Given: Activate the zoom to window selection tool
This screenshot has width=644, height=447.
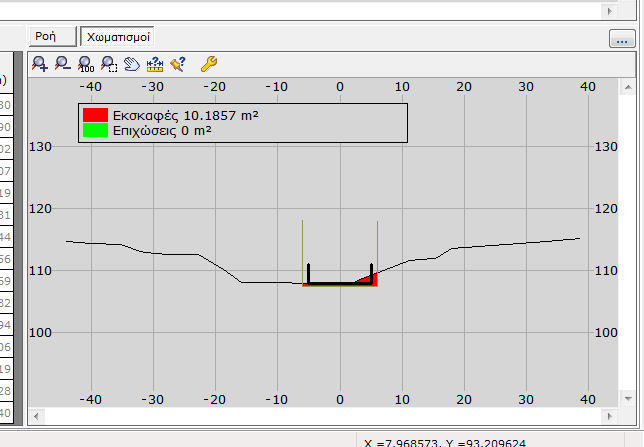Looking at the screenshot, I should [x=108, y=64].
